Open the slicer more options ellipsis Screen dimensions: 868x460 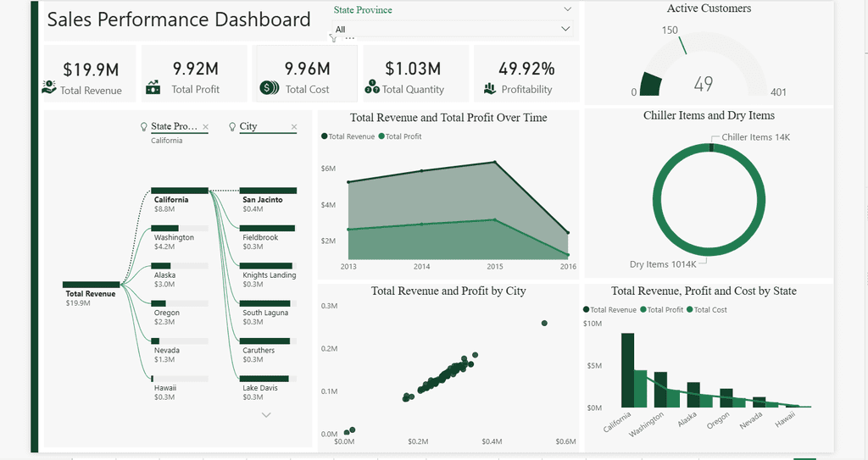pyautogui.click(x=350, y=37)
